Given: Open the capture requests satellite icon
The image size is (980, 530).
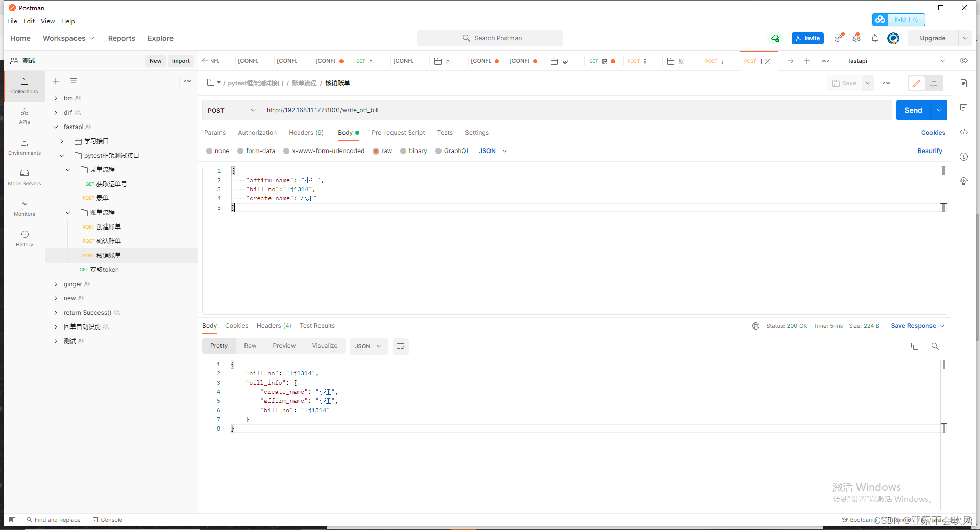Looking at the screenshot, I should [x=839, y=38].
